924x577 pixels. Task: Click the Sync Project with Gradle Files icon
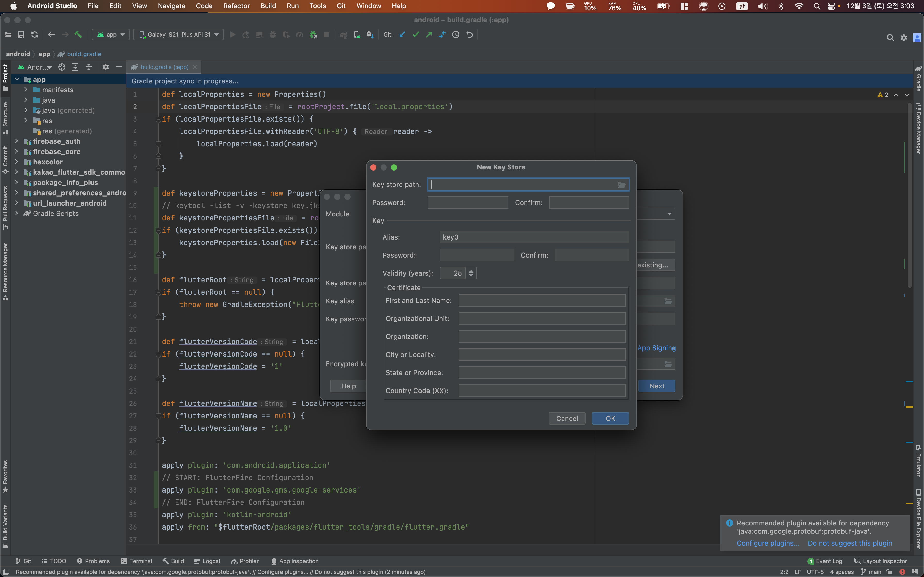click(343, 35)
